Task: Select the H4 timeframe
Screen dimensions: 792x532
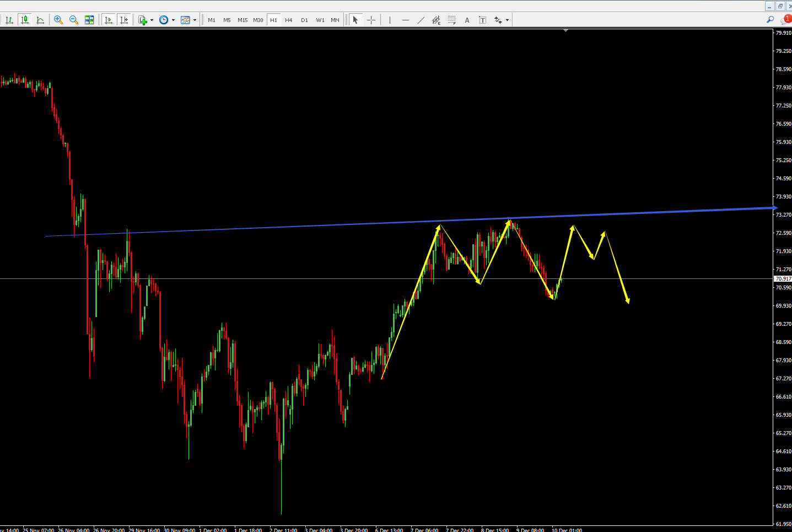Action: pyautogui.click(x=289, y=20)
